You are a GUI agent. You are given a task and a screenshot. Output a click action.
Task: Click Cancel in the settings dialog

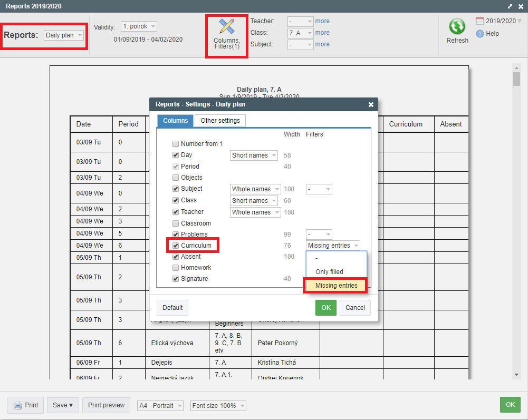tap(355, 308)
